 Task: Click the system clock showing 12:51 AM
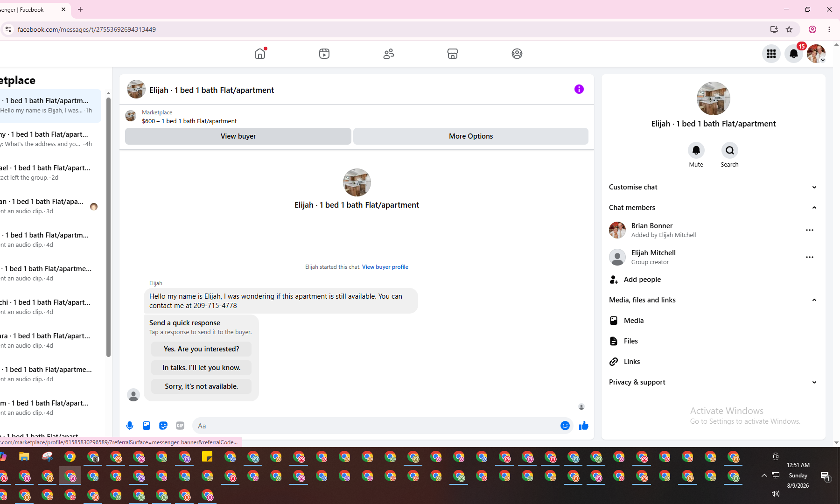pyautogui.click(x=798, y=465)
